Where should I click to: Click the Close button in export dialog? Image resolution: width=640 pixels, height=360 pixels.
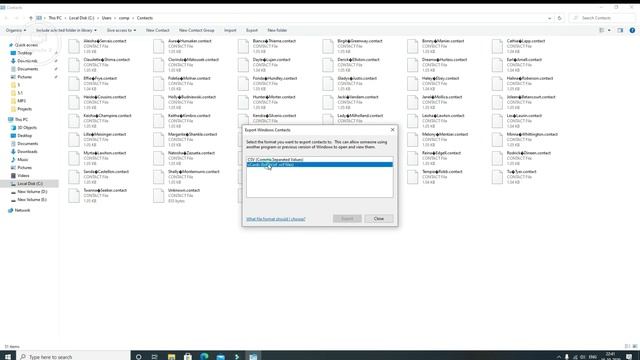pyautogui.click(x=379, y=219)
